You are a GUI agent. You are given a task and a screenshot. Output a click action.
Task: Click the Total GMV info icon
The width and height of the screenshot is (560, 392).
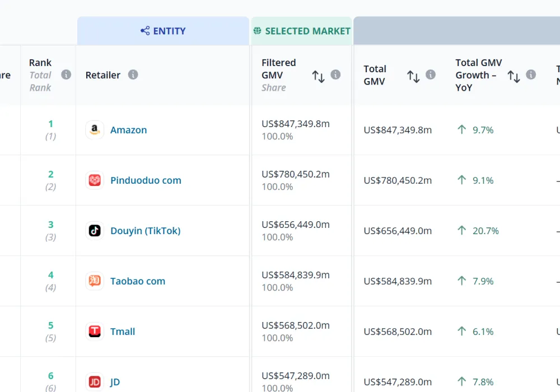pos(430,74)
